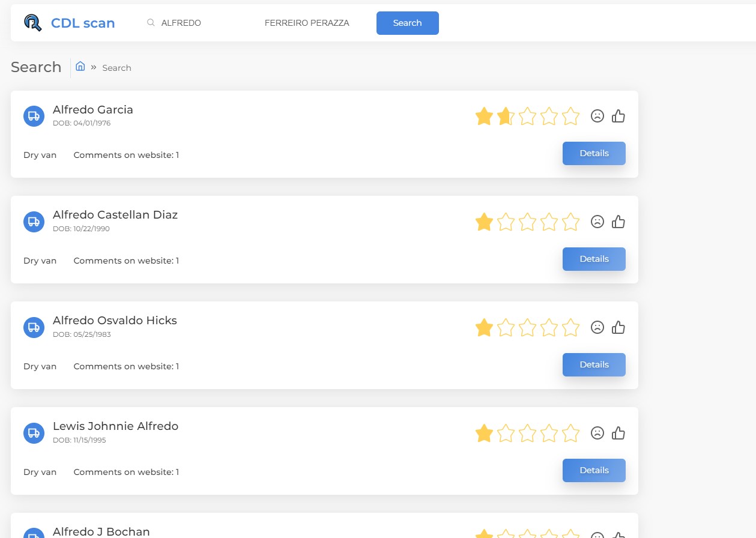Rate Alfredo Castellan Diaz three stars

click(528, 222)
